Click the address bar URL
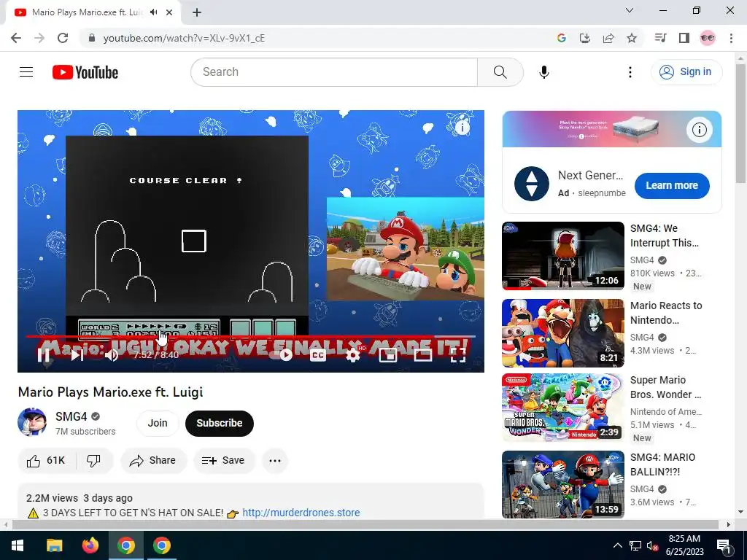The image size is (747, 560). [x=184, y=38]
